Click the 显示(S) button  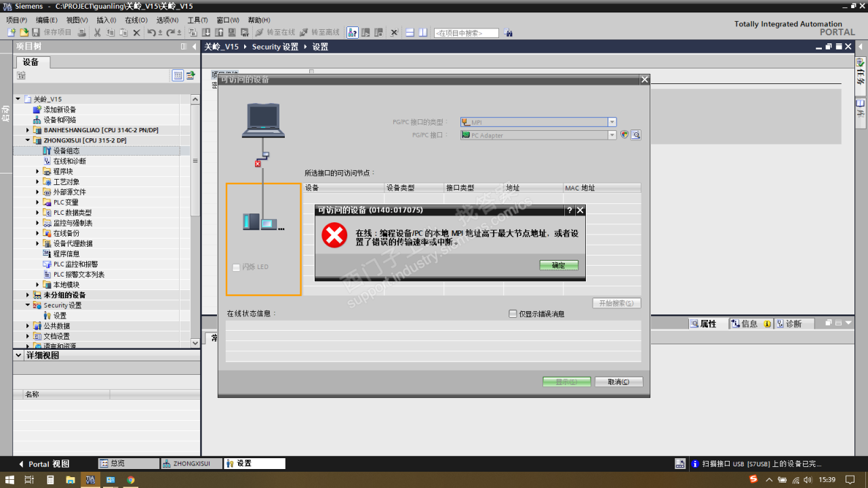click(x=566, y=382)
